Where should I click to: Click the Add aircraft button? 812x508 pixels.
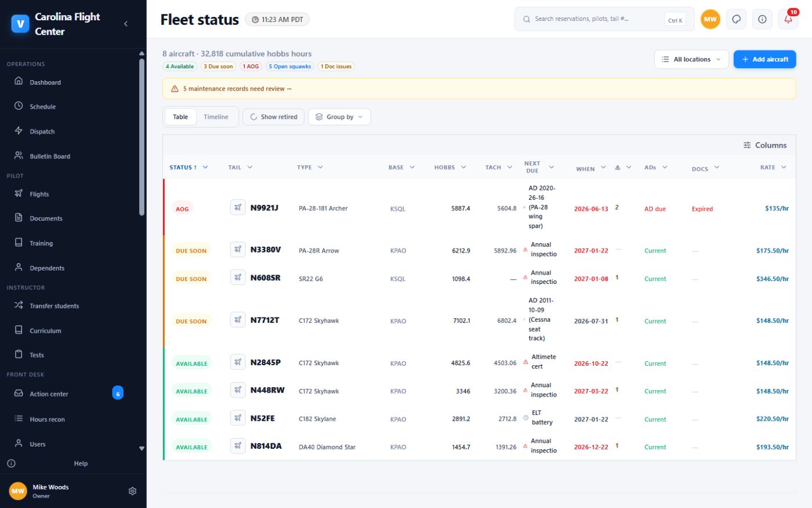[x=764, y=59]
